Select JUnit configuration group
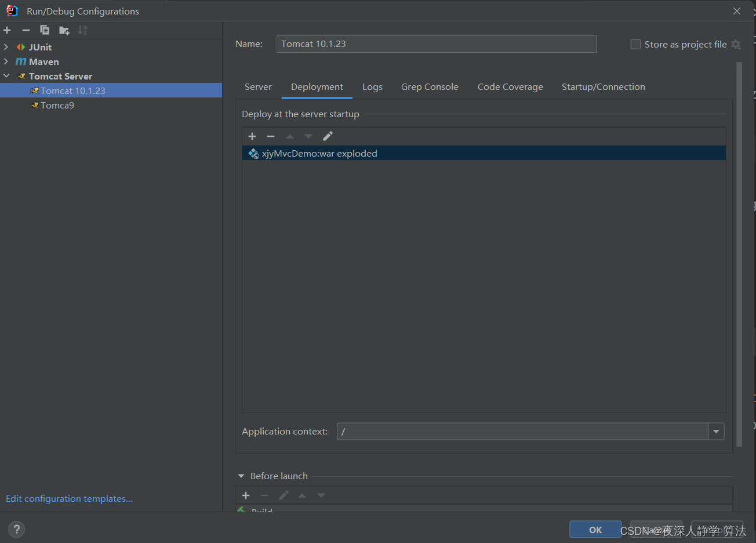756x543 pixels. click(40, 47)
